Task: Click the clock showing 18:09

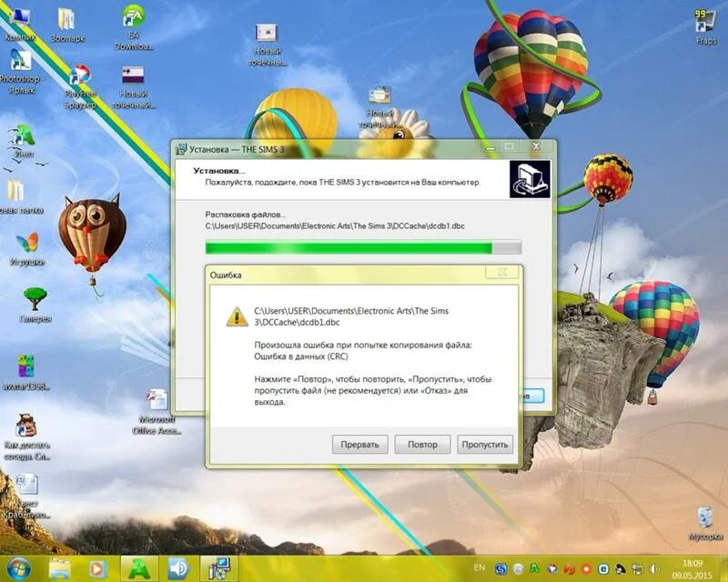Action: [x=693, y=564]
